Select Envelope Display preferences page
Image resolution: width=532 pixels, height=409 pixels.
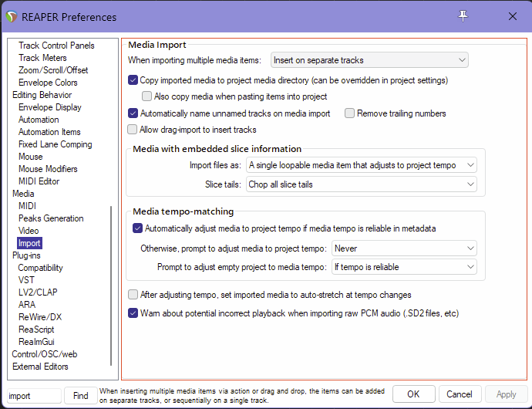point(50,107)
